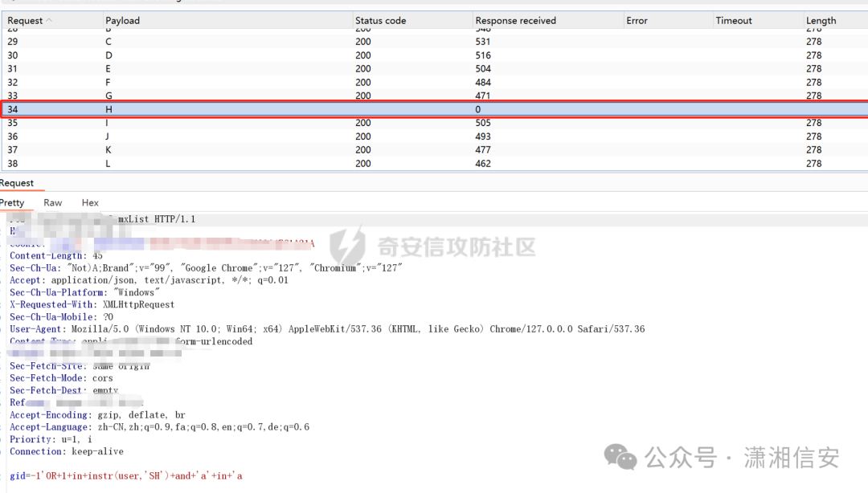868x493 pixels.
Task: Select result row 37 with payload K
Action: [x=434, y=150]
